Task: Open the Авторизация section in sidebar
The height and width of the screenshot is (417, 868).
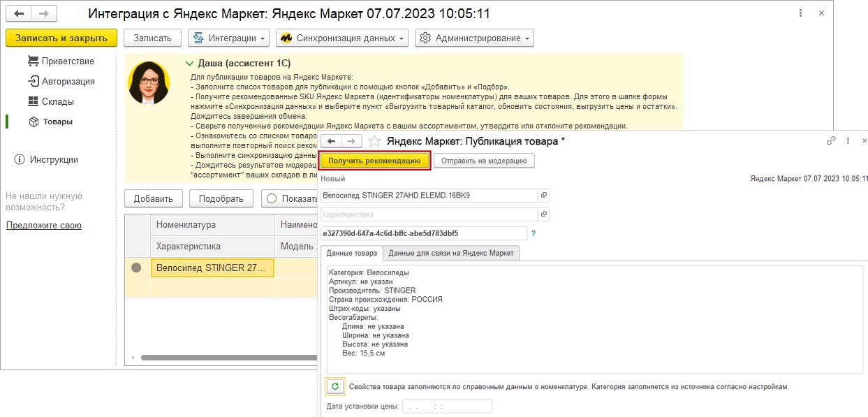Action: pyautogui.click(x=61, y=81)
